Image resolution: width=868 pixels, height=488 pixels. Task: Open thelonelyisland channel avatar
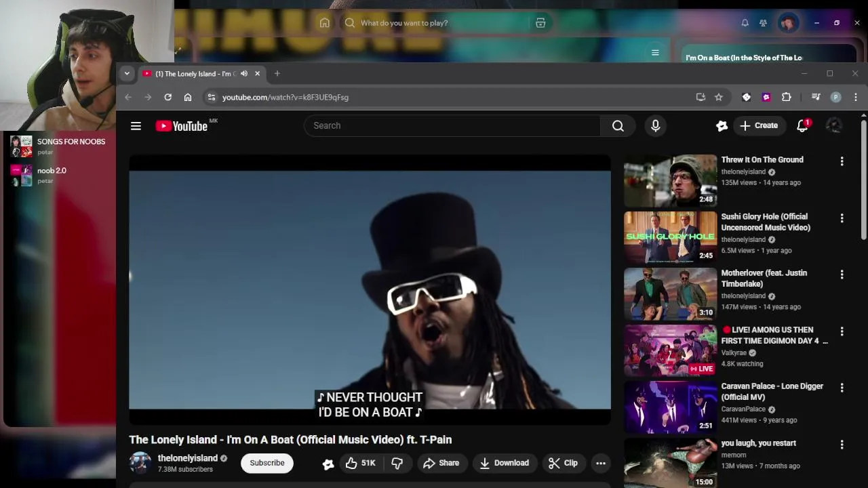pos(140,463)
